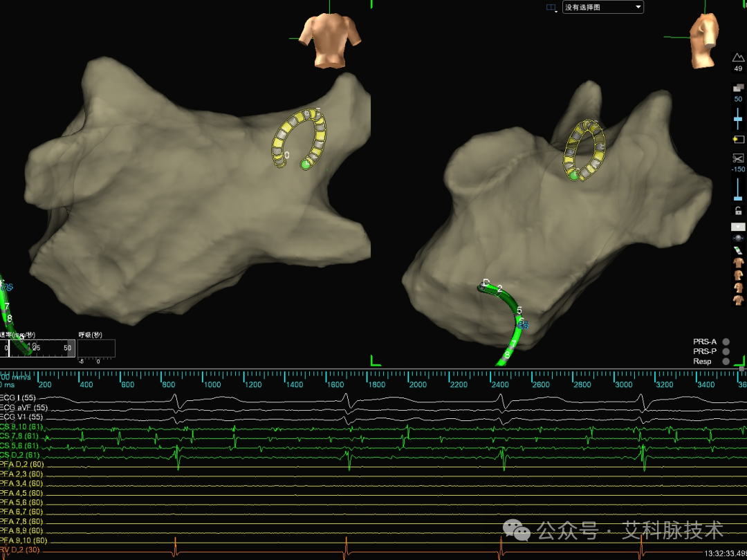
Task: Click the transparency slider handle below 50
Action: coord(738,118)
